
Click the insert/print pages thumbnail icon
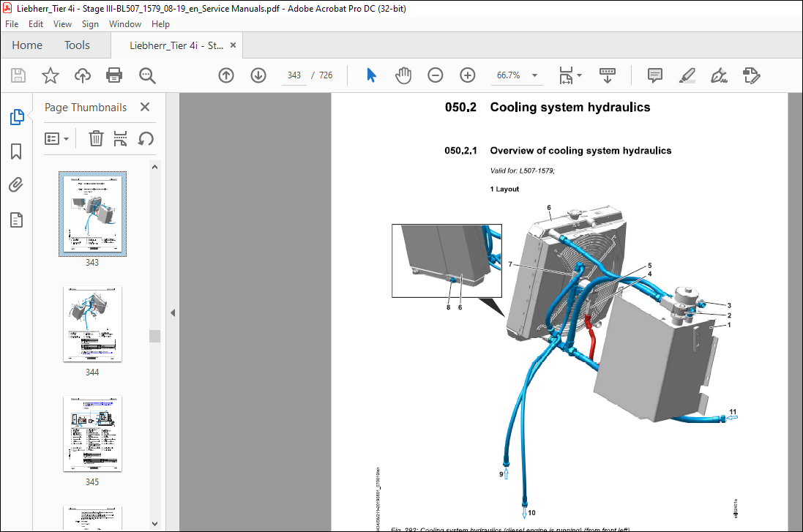pyautogui.click(x=120, y=139)
